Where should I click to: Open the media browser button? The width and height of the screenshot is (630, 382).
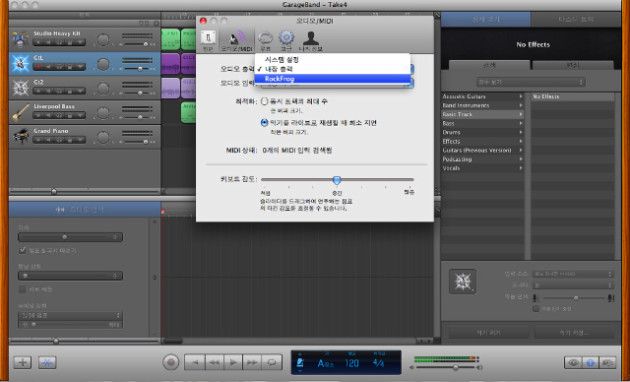point(608,362)
